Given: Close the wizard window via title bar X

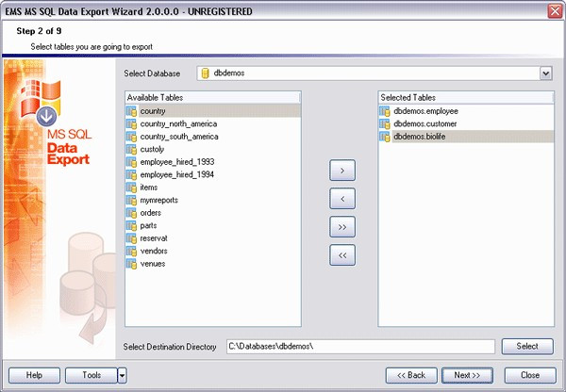Looking at the screenshot, I should point(555,11).
